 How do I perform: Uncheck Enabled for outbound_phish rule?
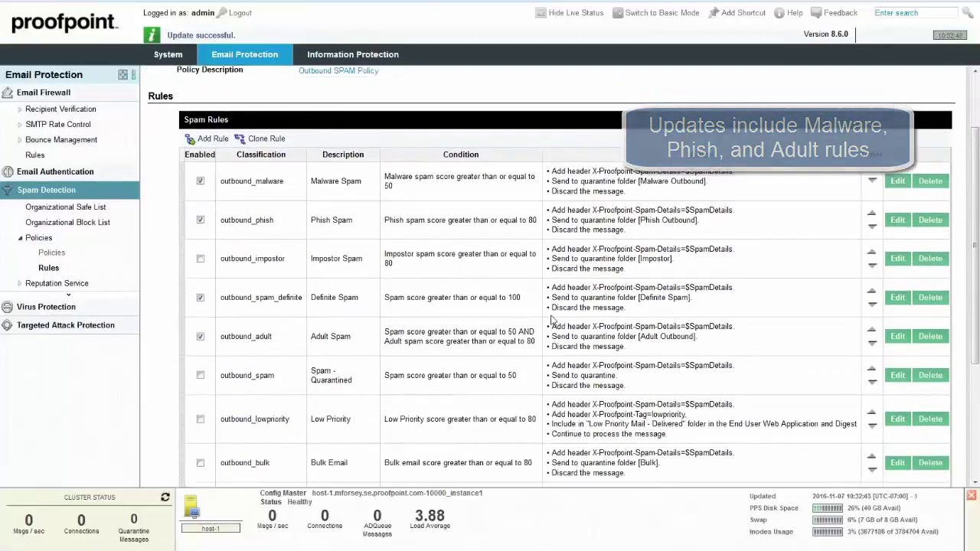201,220
